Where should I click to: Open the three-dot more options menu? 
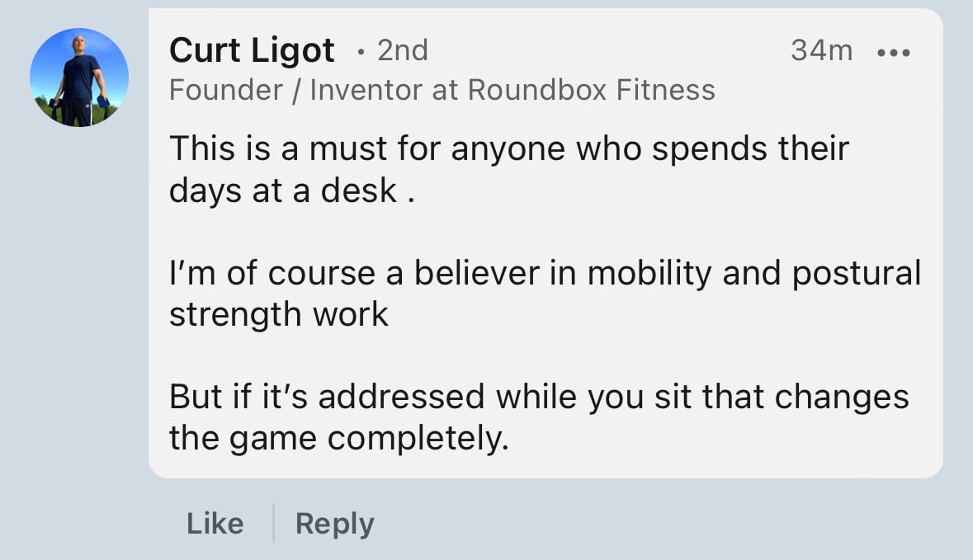(894, 53)
